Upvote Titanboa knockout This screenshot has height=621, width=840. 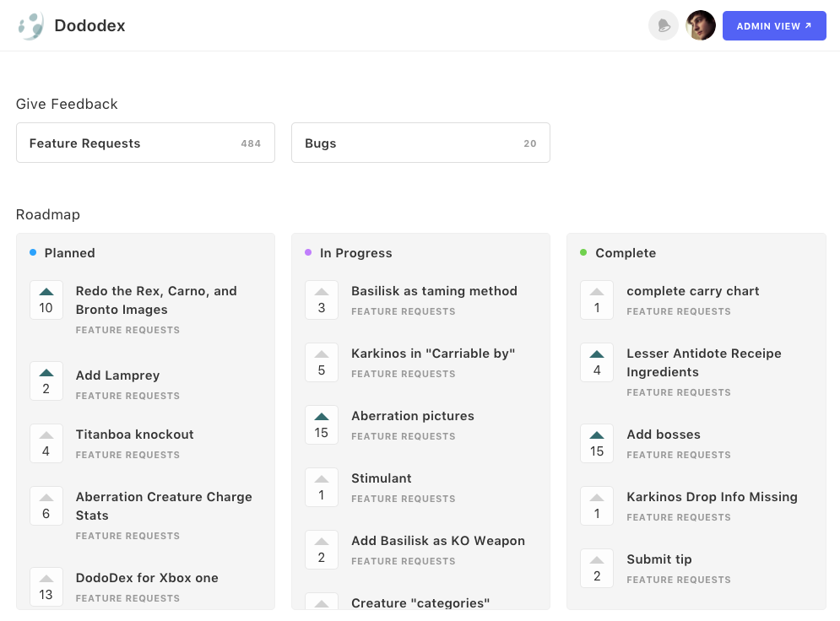pyautogui.click(x=46, y=443)
